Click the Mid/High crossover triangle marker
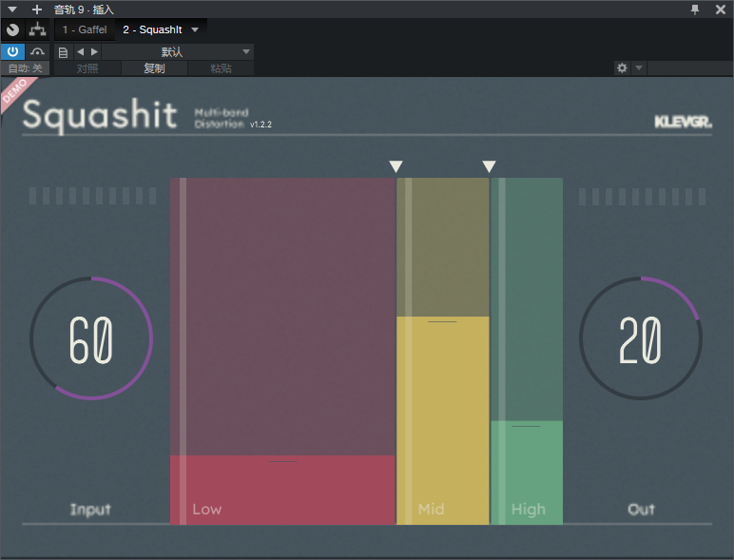734x560 pixels. coord(490,166)
